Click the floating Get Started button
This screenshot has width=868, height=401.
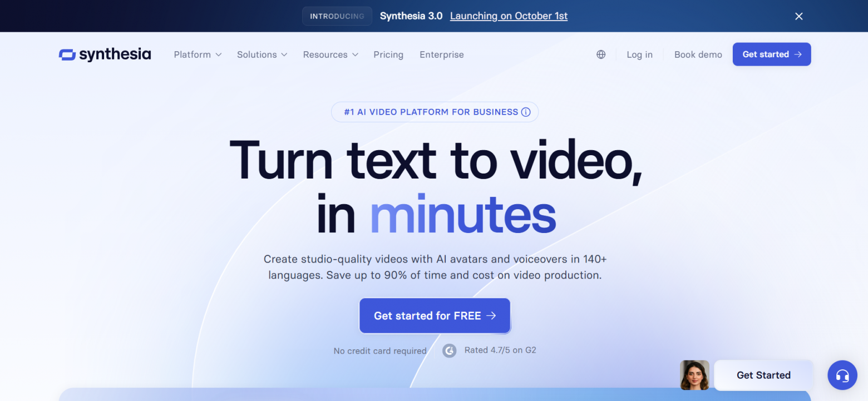763,375
